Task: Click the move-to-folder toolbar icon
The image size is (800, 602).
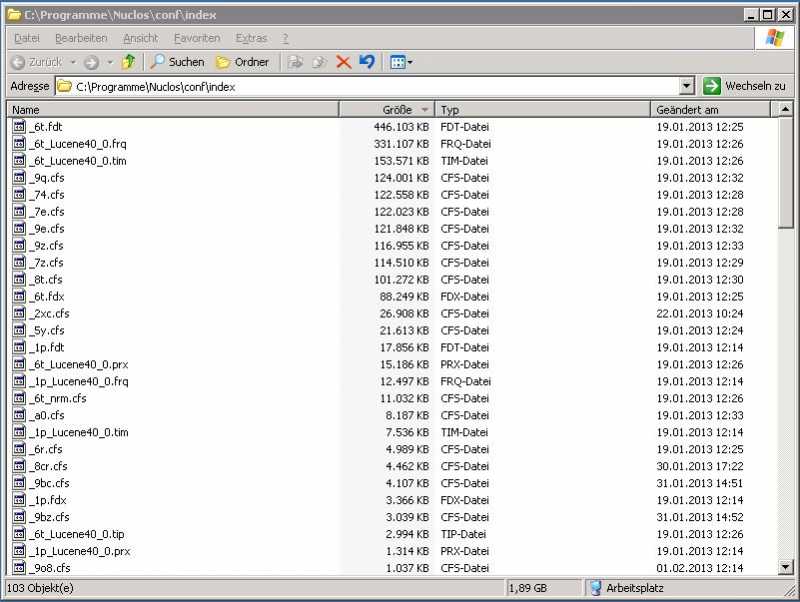Action: pyautogui.click(x=295, y=62)
